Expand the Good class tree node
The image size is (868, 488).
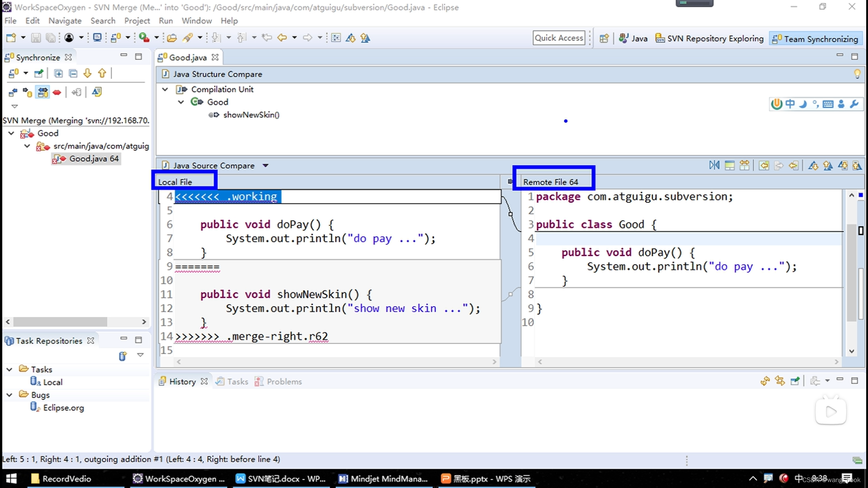[180, 102]
